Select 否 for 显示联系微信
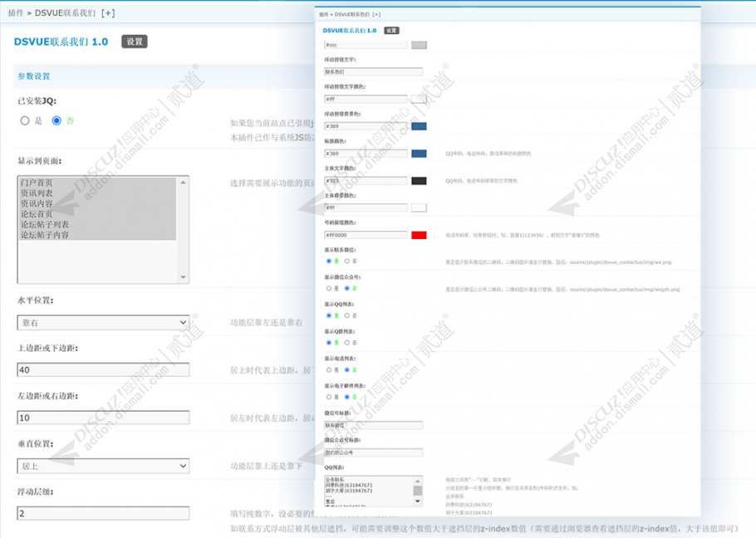756x538 pixels. coord(346,261)
